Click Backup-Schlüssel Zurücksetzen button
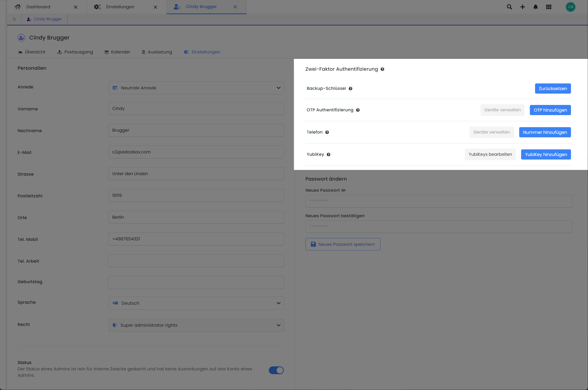 pos(553,88)
